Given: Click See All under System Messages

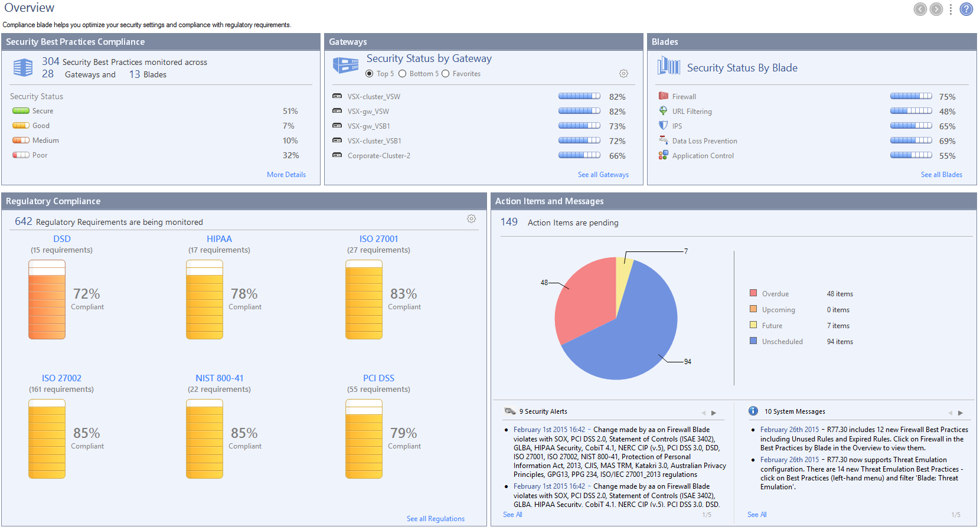Looking at the screenshot, I should pyautogui.click(x=757, y=515).
